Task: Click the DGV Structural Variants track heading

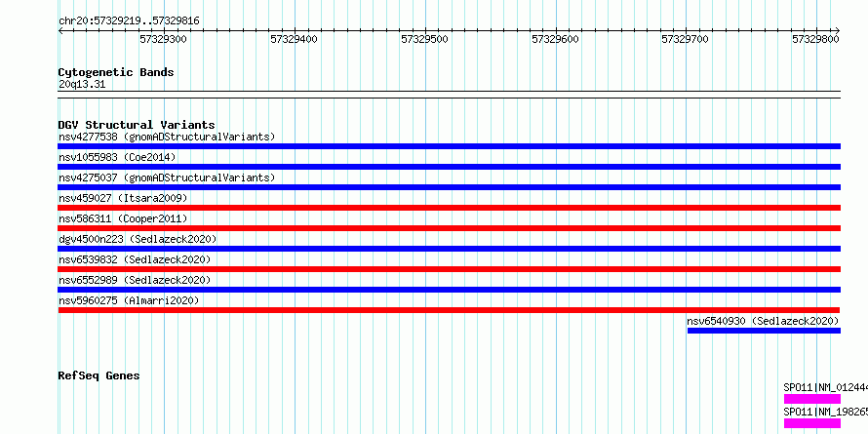Action: coord(137,125)
